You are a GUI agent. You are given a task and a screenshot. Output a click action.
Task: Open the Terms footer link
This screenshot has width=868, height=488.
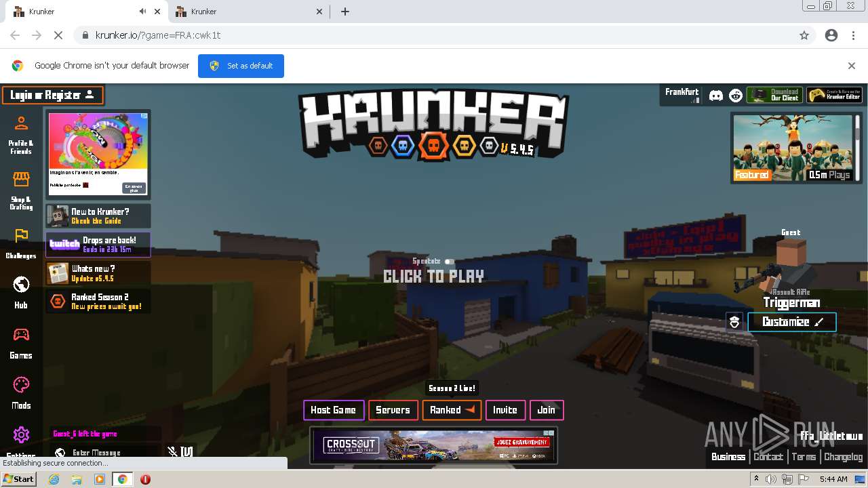(x=804, y=457)
